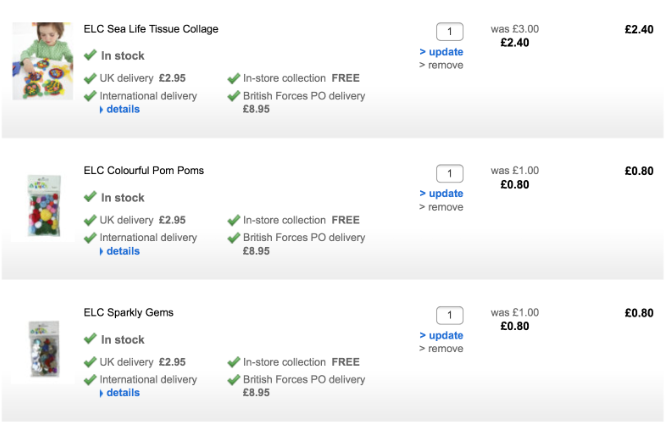Update quantity for Sea Life Tissue Collage
Image resolution: width=665 pixels, height=423 pixels.
[441, 52]
